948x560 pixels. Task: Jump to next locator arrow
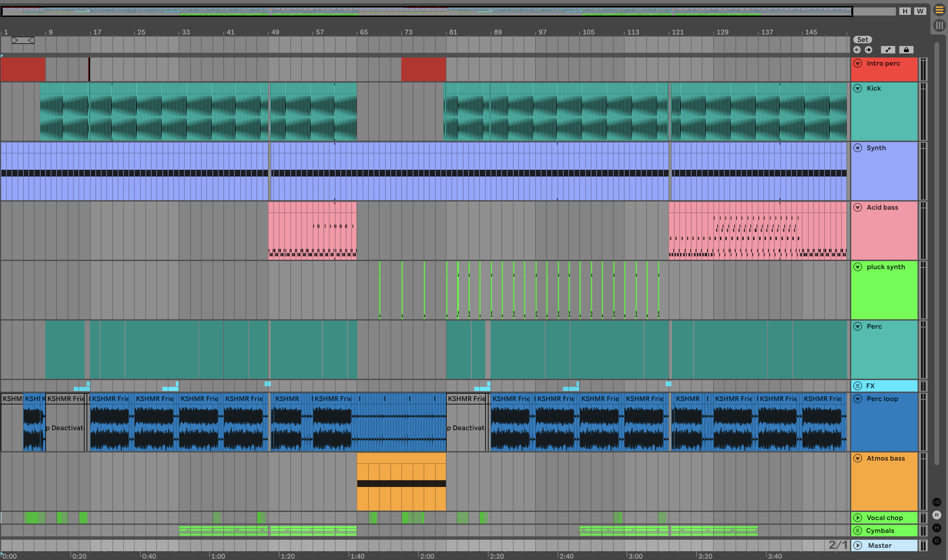click(868, 50)
